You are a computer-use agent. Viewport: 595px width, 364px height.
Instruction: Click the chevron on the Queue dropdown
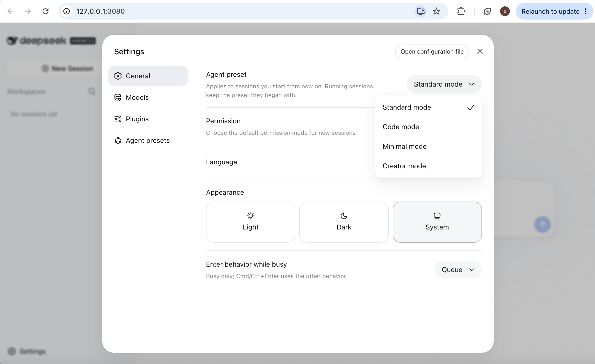(472, 270)
